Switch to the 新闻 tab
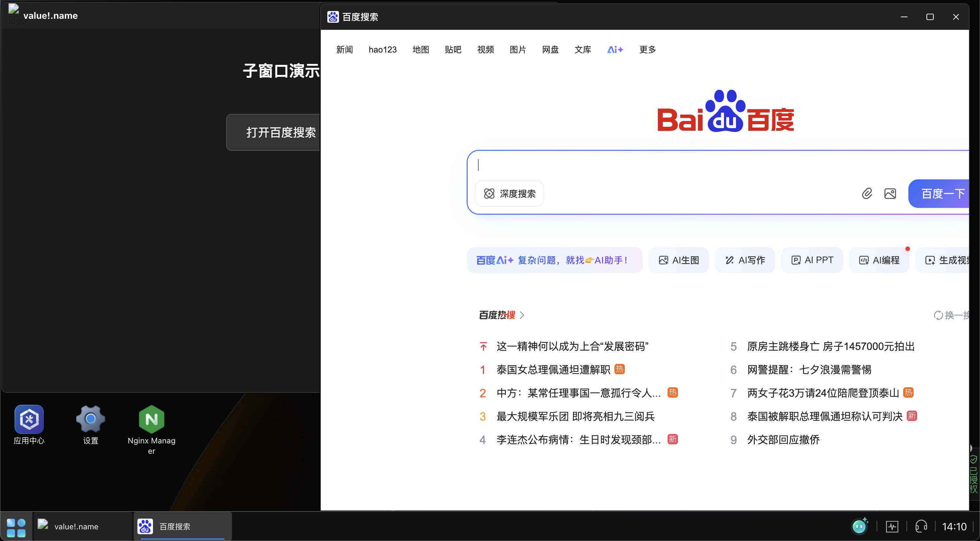Viewport: 980px width, 541px height. [344, 50]
